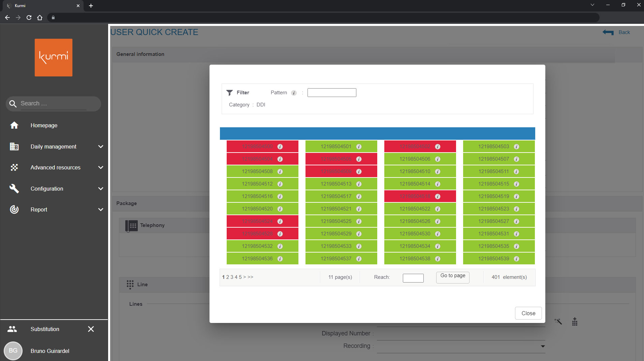Viewport: 644px width, 361px height.
Task: Open info icon next to 12198504511
Action: 516,171
